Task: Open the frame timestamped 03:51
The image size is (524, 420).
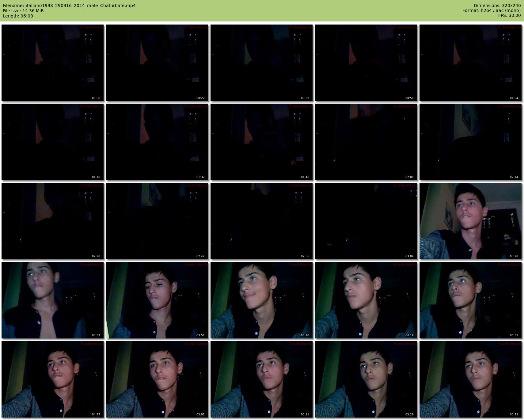Action: (157, 300)
